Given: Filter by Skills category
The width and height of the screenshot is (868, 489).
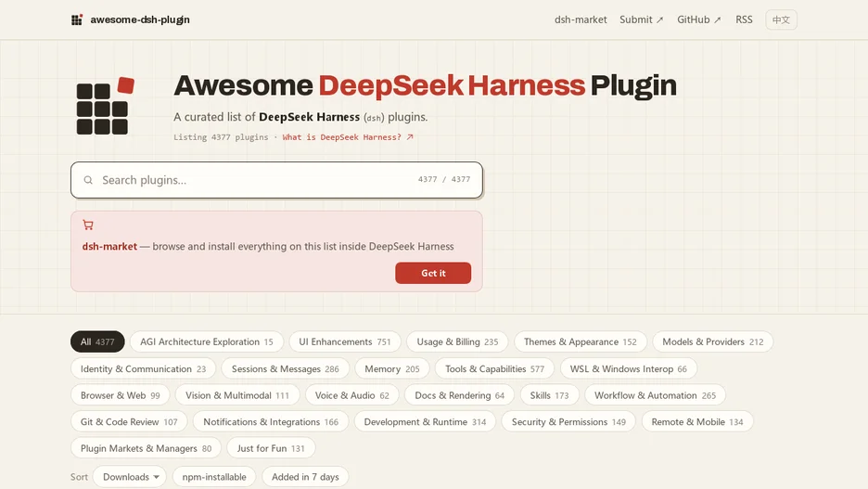Looking at the screenshot, I should (549, 395).
